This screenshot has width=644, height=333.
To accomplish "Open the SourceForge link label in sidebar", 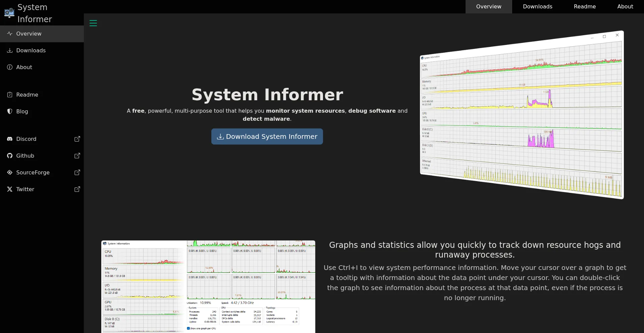I will pyautogui.click(x=33, y=172).
